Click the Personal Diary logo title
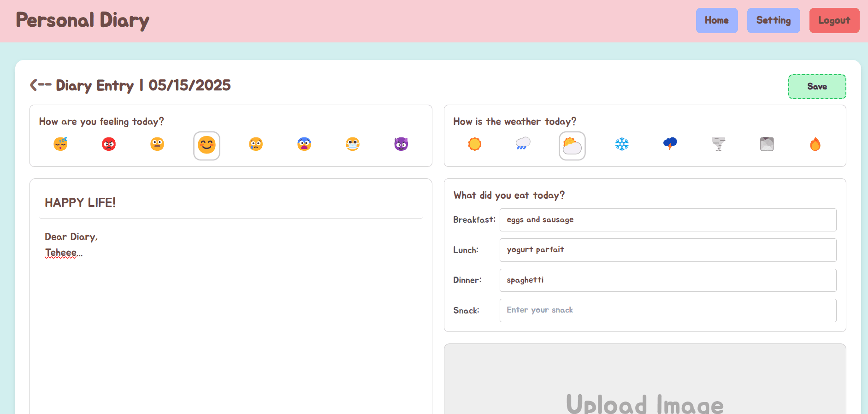Screen dimensions: 868x414 [x=83, y=20]
